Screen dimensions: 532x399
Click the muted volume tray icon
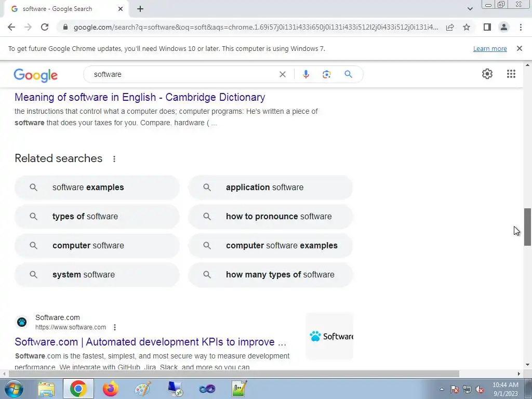(x=480, y=390)
